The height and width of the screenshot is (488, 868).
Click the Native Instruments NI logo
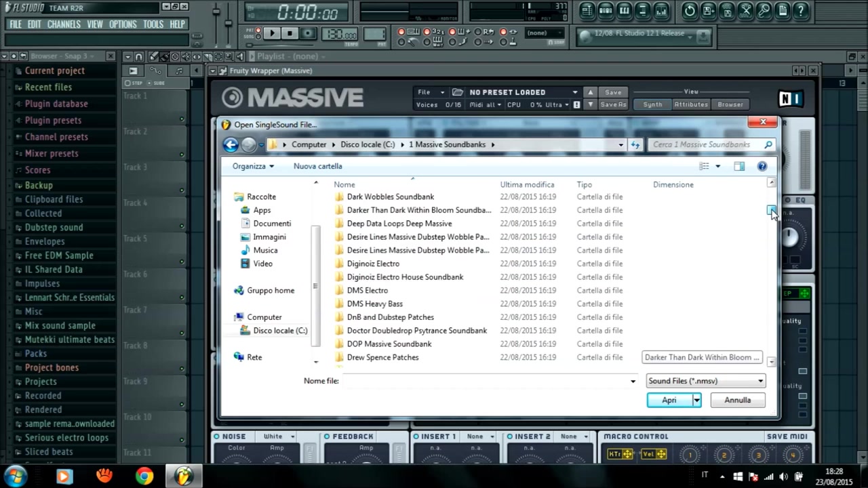coord(791,98)
